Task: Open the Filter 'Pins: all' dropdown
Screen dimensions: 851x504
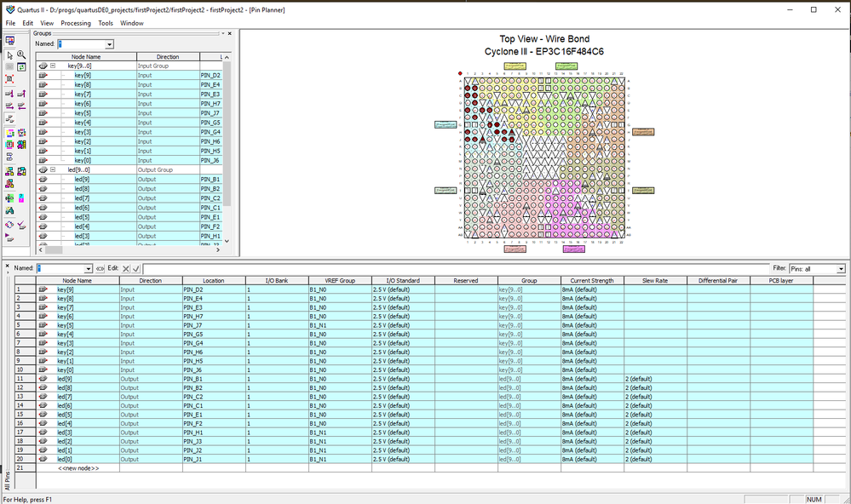Action: coord(841,269)
